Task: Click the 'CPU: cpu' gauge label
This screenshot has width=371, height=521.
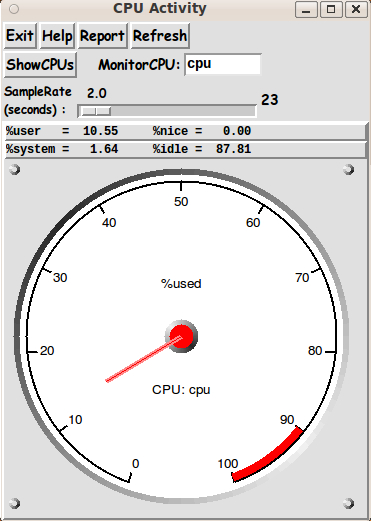Action: [181, 390]
